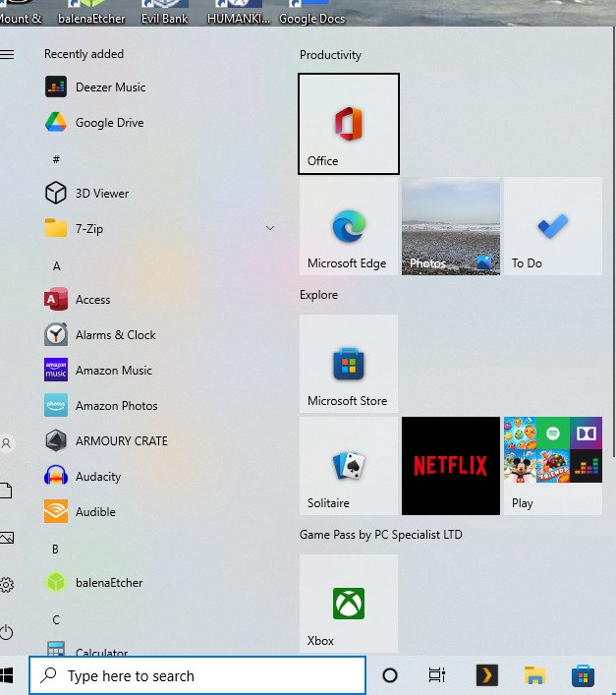Open File Explorer on the taskbar
This screenshot has height=695, width=616.
click(535, 675)
